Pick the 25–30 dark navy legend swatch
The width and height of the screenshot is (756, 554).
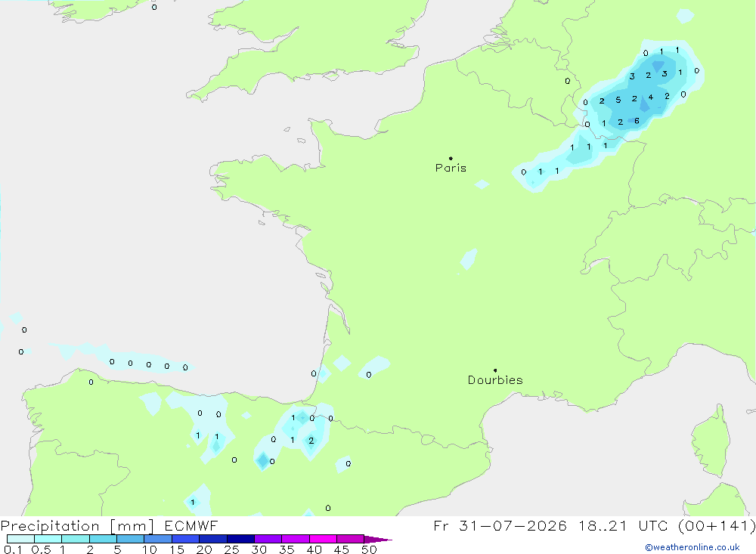click(240, 539)
